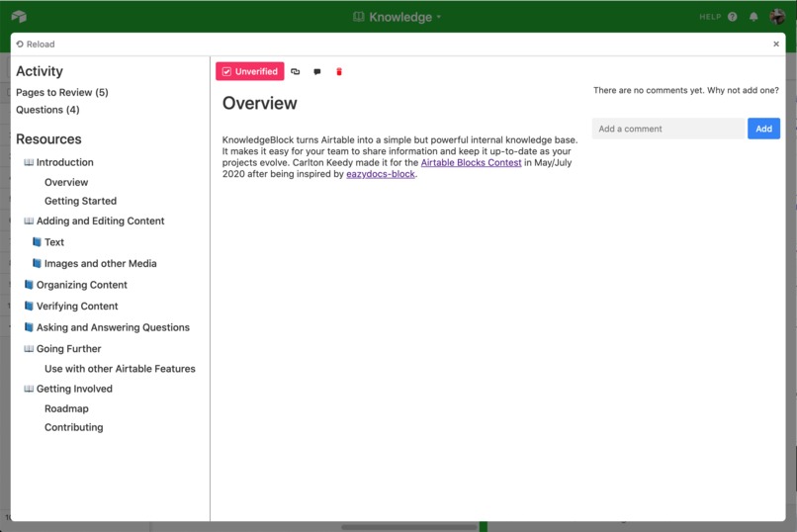Expand the Text closed-book item

tap(48, 242)
